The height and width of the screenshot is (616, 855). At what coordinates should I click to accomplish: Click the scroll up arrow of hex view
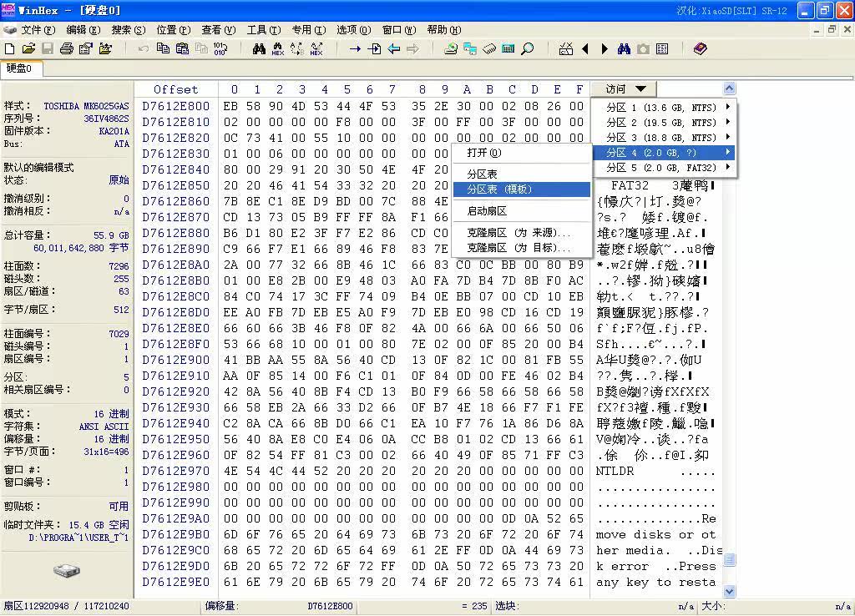point(729,88)
